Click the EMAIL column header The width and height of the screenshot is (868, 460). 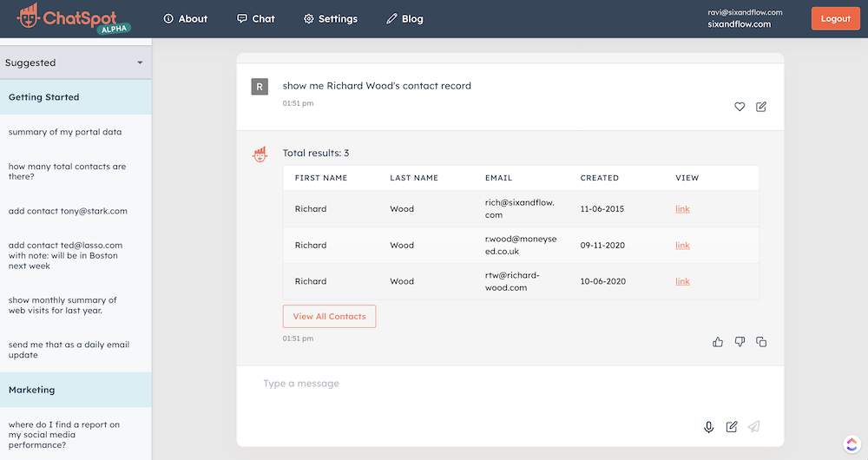click(499, 178)
